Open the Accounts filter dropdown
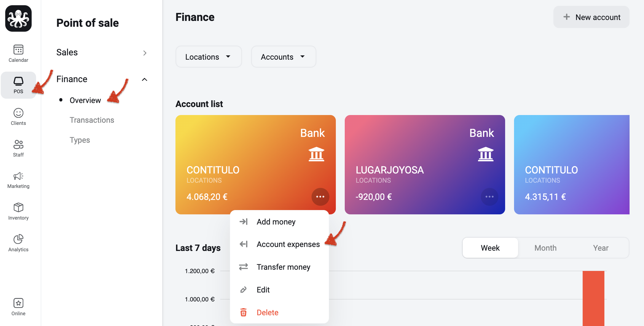Image resolution: width=644 pixels, height=326 pixels. (x=284, y=57)
